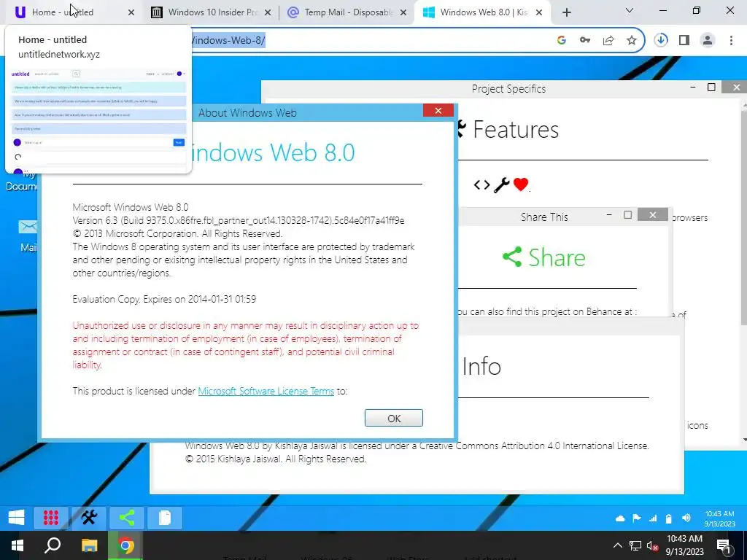Screen dimensions: 747x560
Task: Bookmark this page with the star
Action: 632,41
